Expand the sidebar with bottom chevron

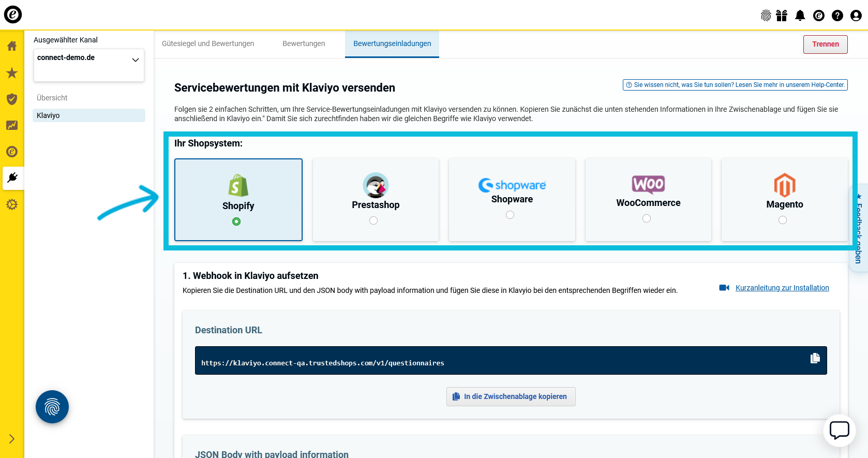(12, 439)
